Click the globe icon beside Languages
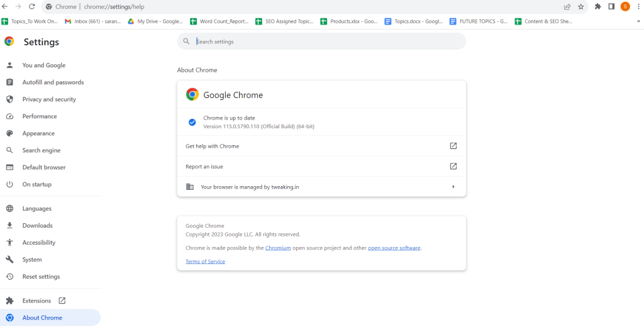 click(9, 209)
